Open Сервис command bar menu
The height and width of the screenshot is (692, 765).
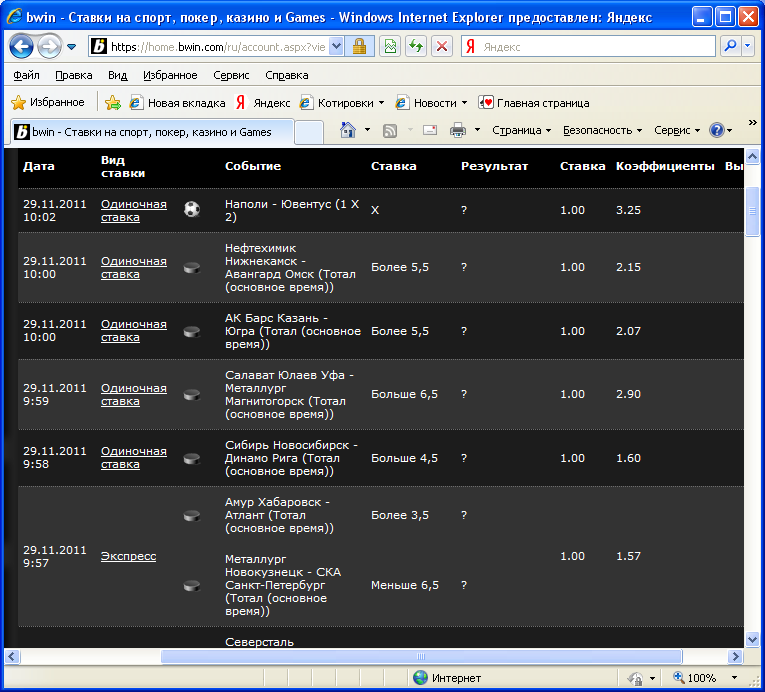pos(677,130)
